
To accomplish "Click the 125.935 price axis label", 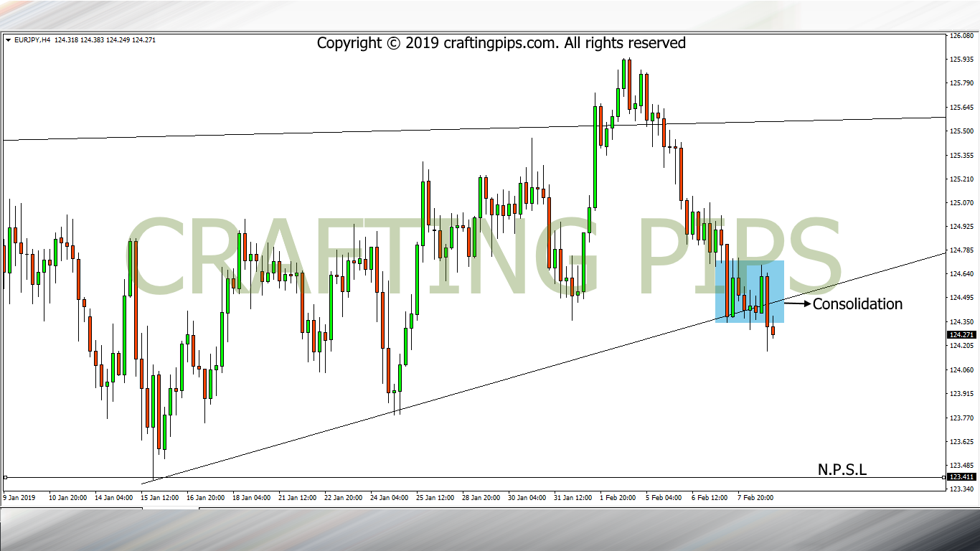I will [961, 60].
